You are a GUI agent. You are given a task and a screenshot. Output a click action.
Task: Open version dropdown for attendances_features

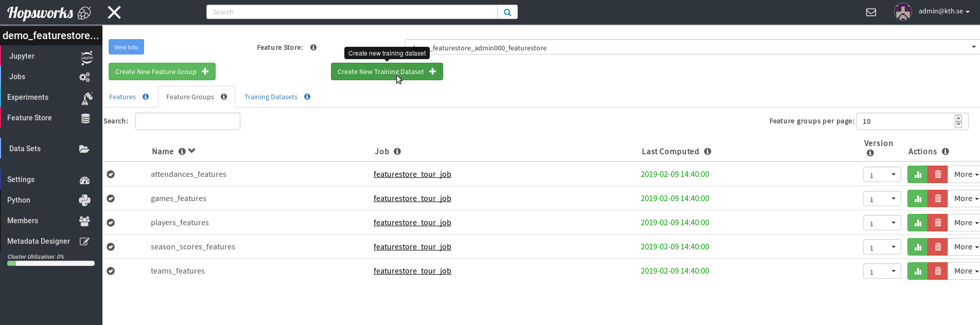[x=882, y=175]
